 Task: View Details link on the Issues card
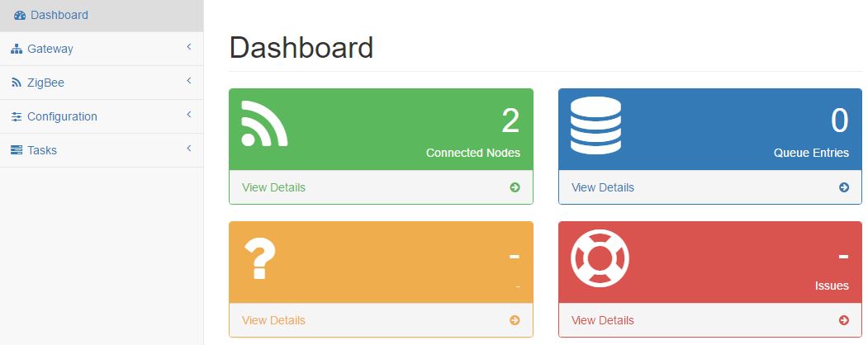pyautogui.click(x=603, y=320)
